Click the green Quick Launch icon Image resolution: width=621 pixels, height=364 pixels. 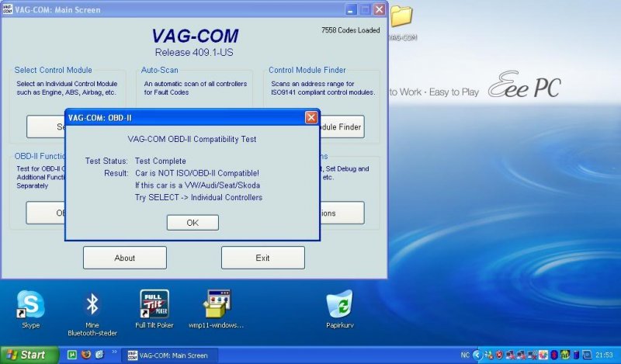[71, 355]
